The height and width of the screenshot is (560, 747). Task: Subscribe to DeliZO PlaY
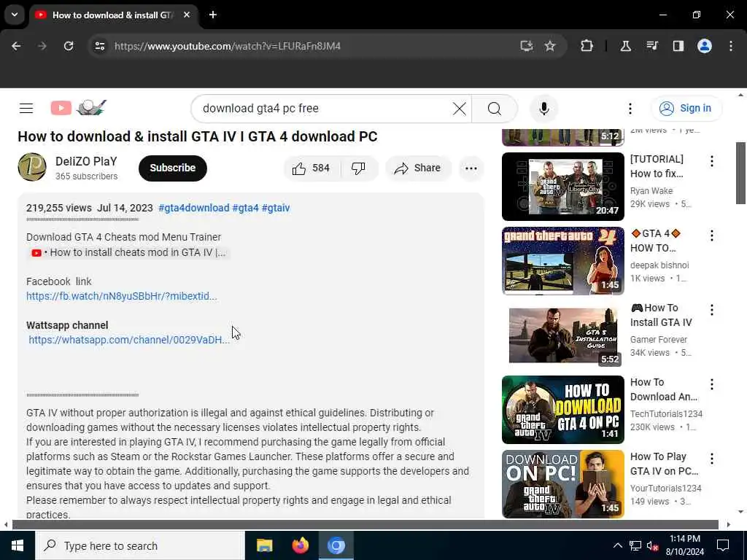tap(172, 168)
